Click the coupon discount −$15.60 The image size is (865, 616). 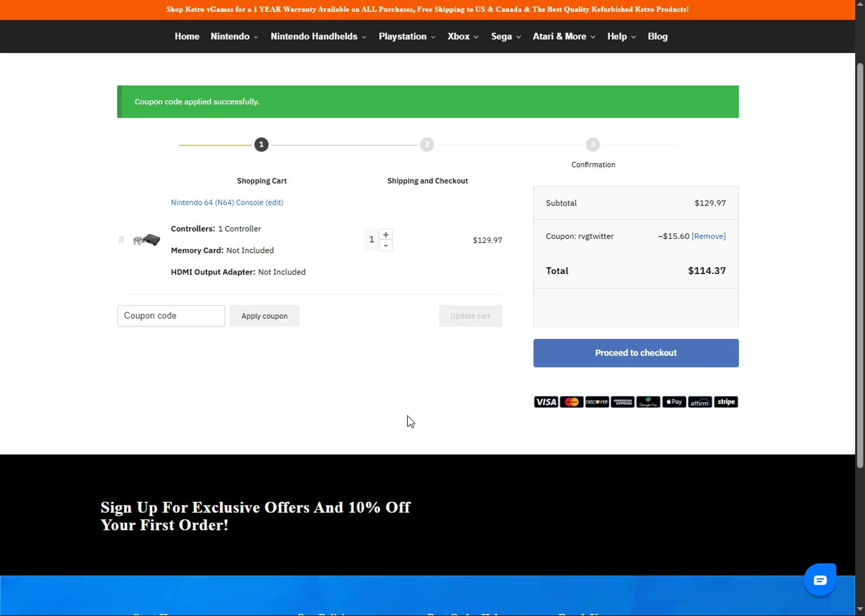click(674, 236)
